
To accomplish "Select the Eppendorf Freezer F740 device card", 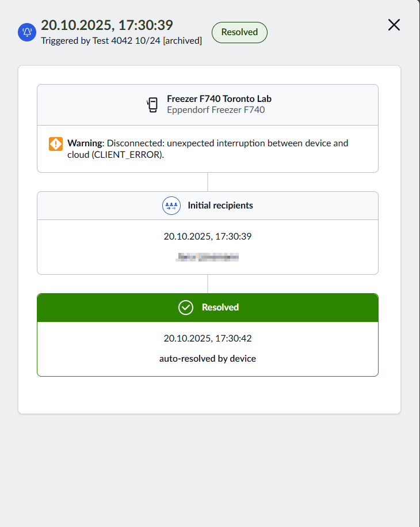I will [207, 104].
